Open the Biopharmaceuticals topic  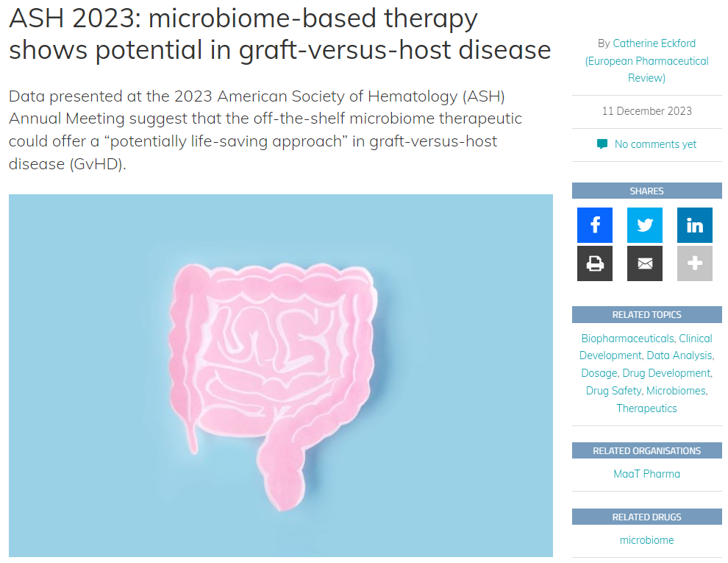pos(627,339)
